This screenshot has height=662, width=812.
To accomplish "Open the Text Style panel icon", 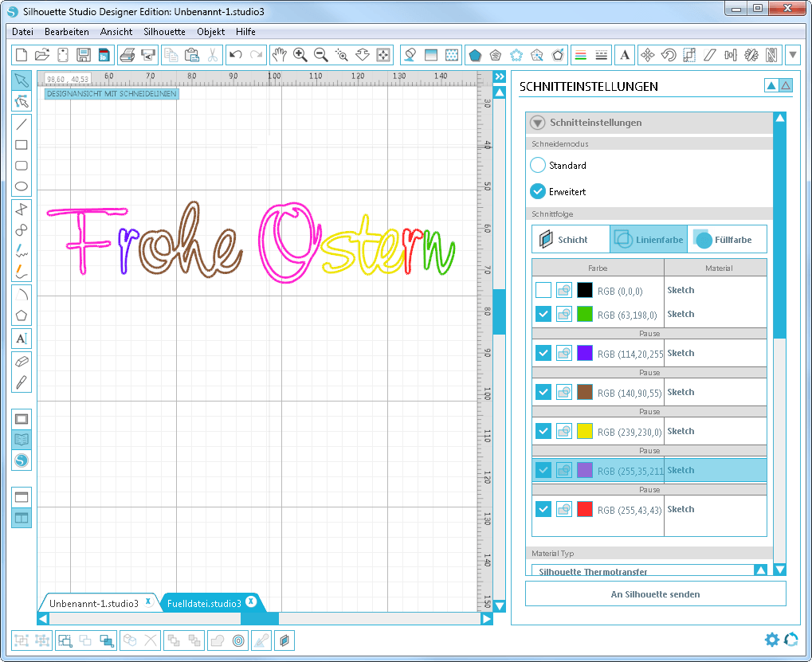I will [x=626, y=55].
